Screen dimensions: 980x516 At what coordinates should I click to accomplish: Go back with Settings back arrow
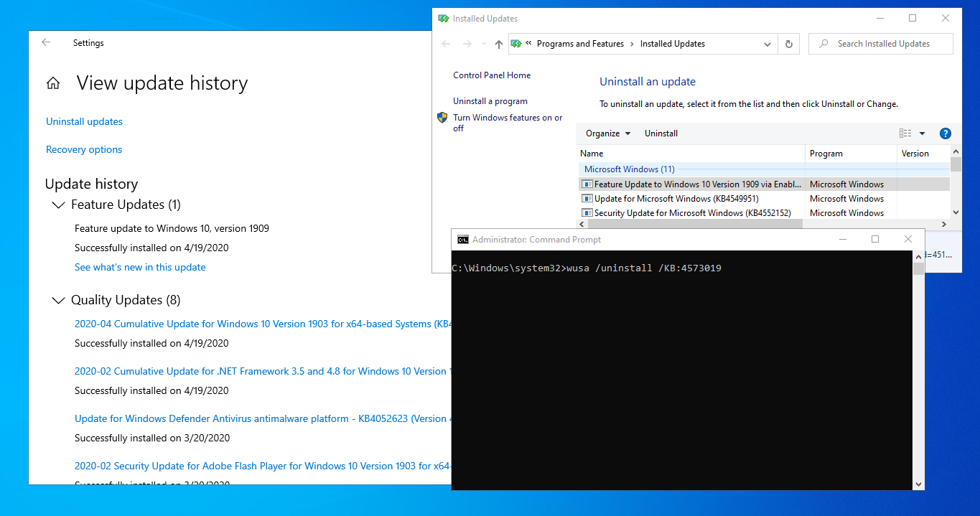point(46,42)
